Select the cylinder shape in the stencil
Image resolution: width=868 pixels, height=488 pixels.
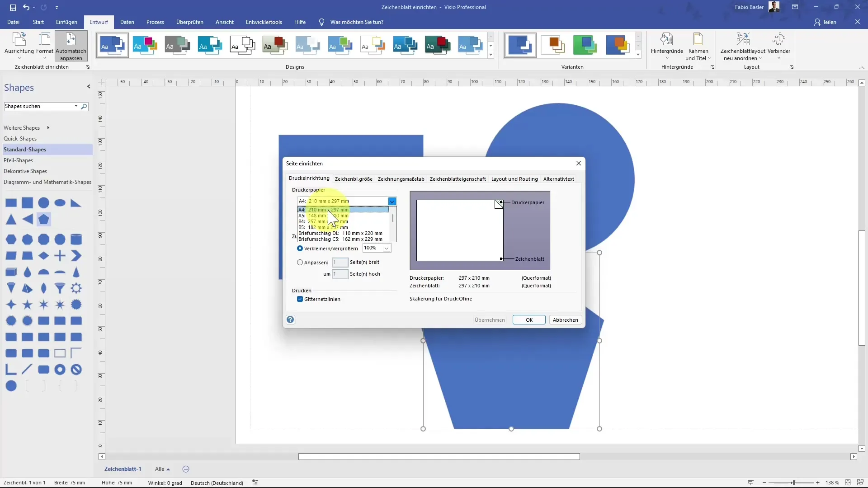click(x=76, y=239)
